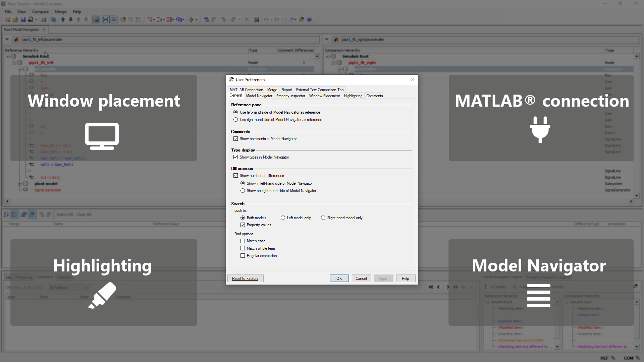Click the Reset to Factory button
Screen dimensions: 644x362
point(245,278)
